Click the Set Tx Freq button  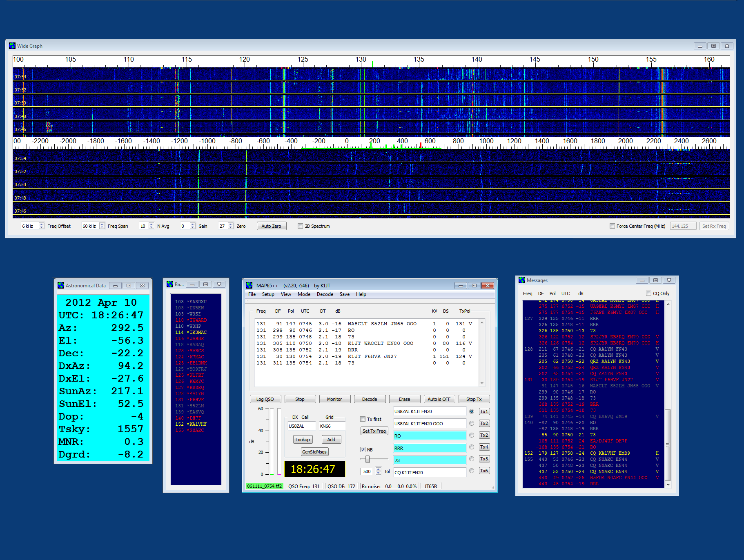[374, 431]
